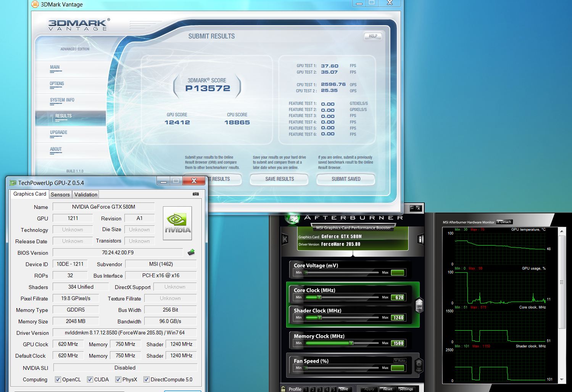Screen dimensions: 572x392
Task: Click the hardware monitor scrollbar down arrow
Action: tap(562, 380)
